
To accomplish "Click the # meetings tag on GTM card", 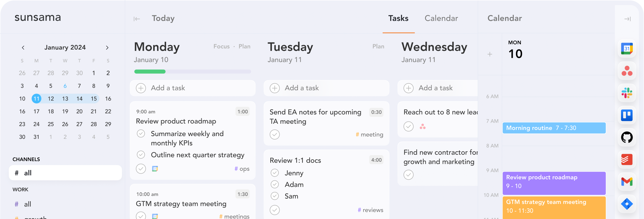I will click(x=234, y=216).
